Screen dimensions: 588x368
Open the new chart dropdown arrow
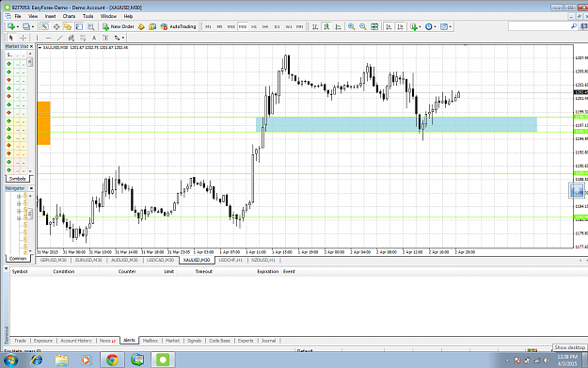pos(17,26)
